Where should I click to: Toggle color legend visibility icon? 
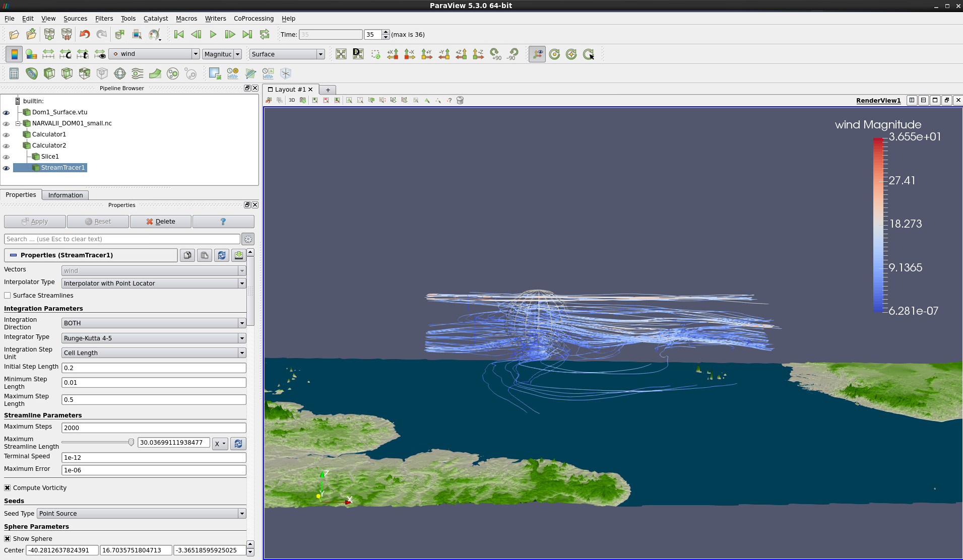(x=14, y=54)
